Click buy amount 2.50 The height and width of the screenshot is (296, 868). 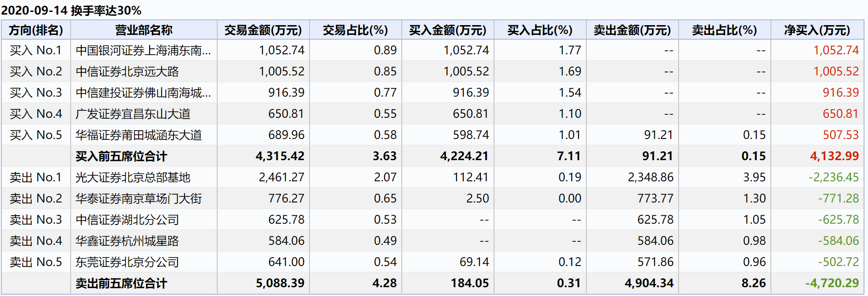pos(478,199)
